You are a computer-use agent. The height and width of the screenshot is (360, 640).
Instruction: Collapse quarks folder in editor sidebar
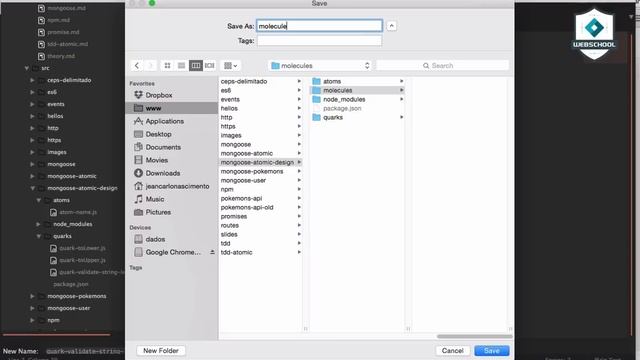(x=38, y=236)
